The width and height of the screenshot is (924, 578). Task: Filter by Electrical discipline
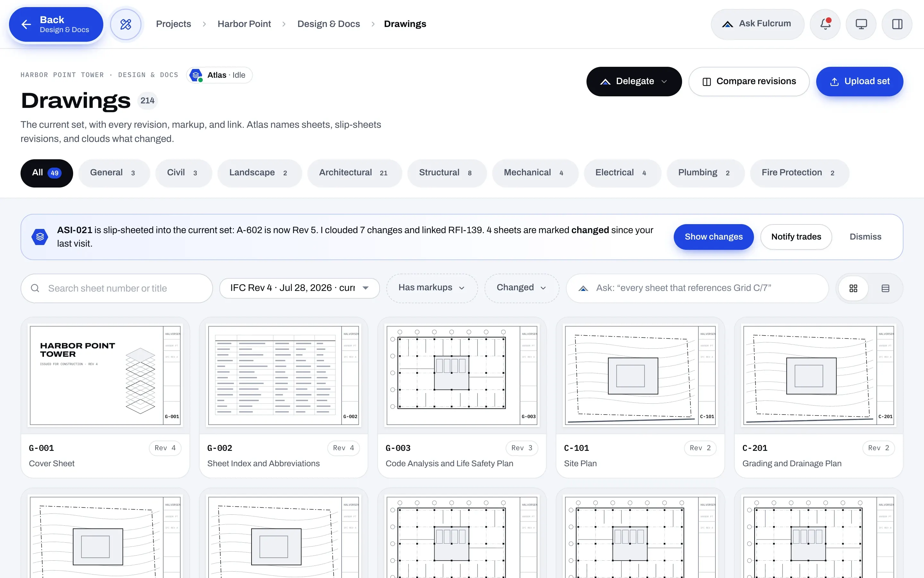(x=622, y=173)
